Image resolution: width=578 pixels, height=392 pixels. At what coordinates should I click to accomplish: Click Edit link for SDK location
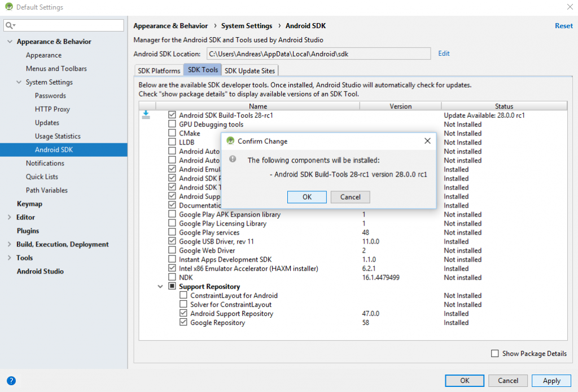pos(444,54)
